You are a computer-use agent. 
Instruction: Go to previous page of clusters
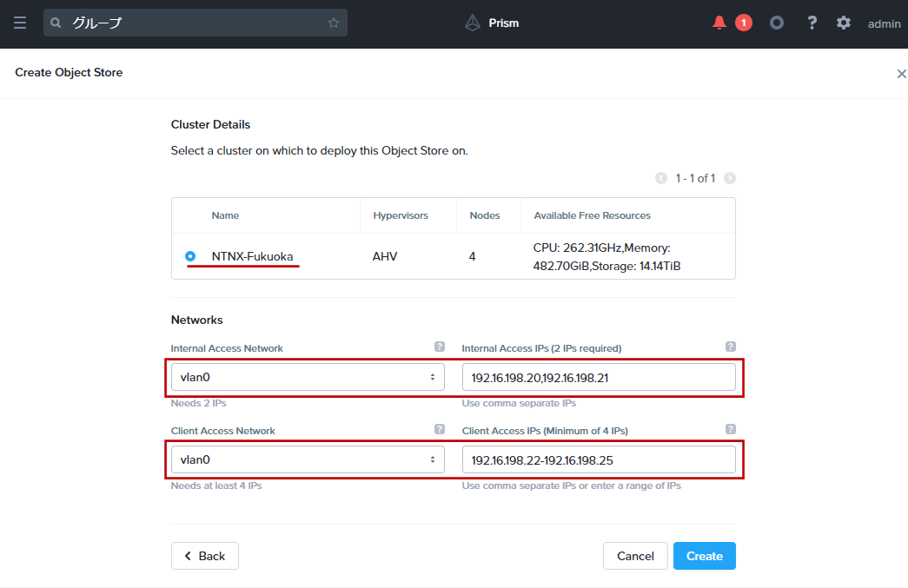pyautogui.click(x=660, y=178)
